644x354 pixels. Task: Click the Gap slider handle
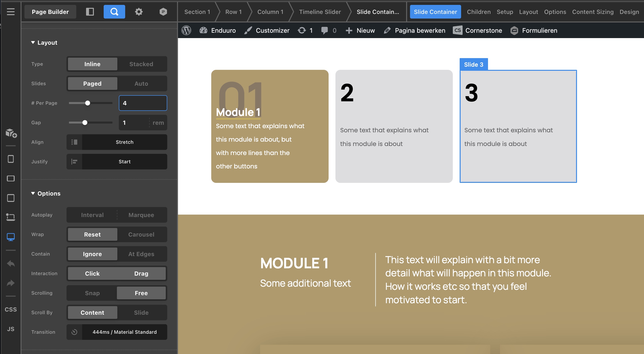85,123
